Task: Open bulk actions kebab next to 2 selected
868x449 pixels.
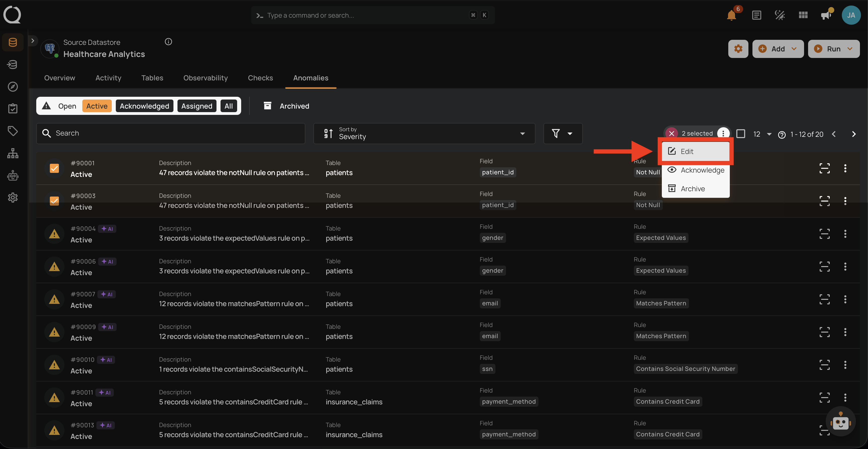Action: (x=723, y=134)
